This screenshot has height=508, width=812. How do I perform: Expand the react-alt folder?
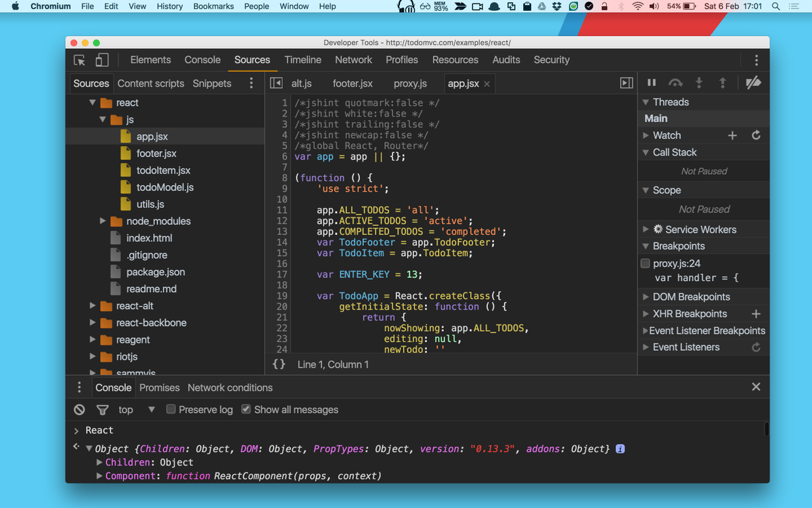pyautogui.click(x=93, y=305)
